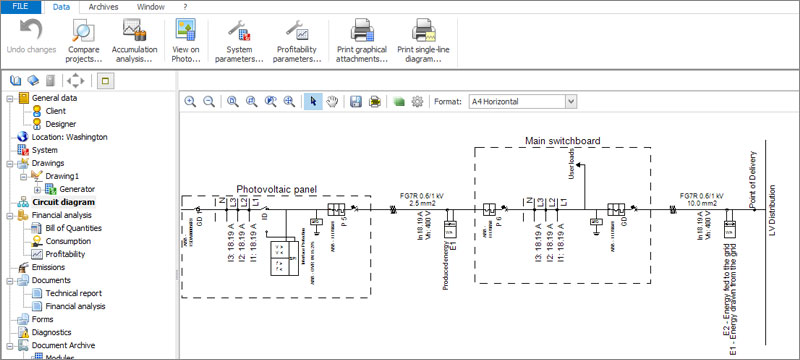Click the diagram save floppy icon
Image resolution: width=800 pixels, height=360 pixels.
pyautogui.click(x=356, y=101)
